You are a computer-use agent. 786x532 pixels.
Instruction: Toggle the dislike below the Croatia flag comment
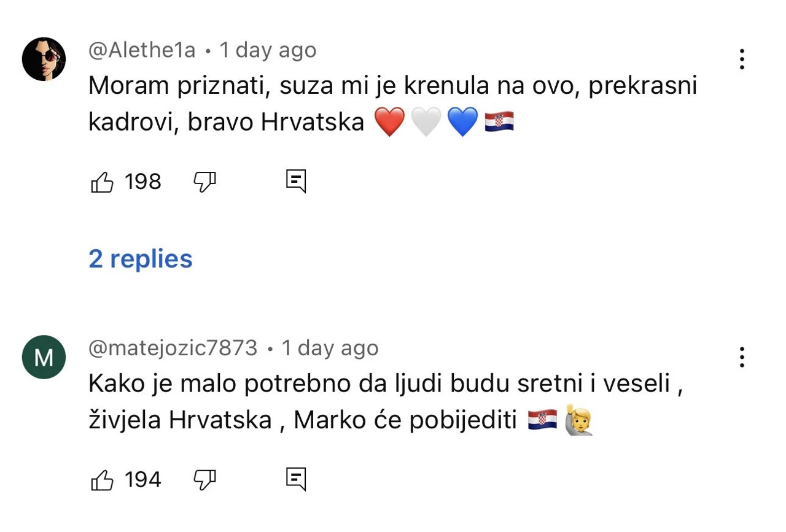click(204, 182)
